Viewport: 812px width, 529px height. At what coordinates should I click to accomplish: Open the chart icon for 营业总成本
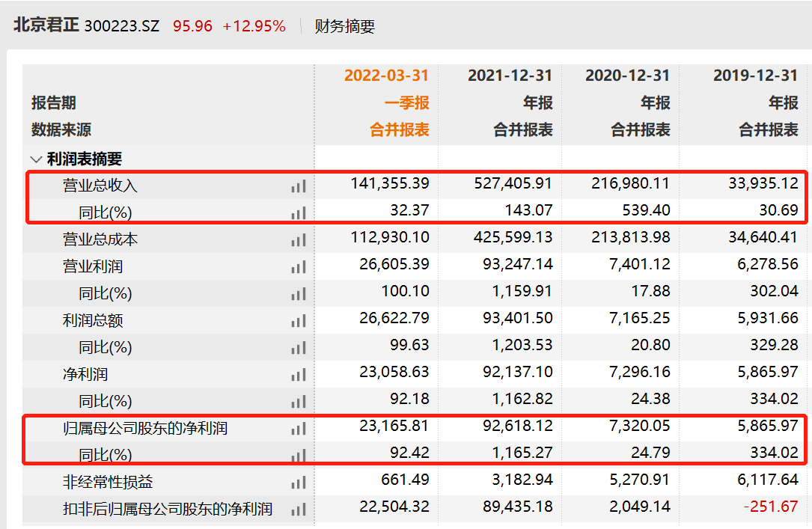299,240
